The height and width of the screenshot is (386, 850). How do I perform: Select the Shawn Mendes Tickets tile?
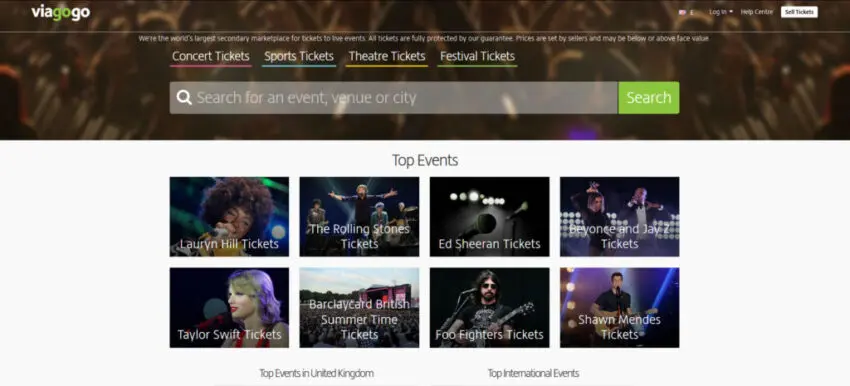tap(620, 307)
